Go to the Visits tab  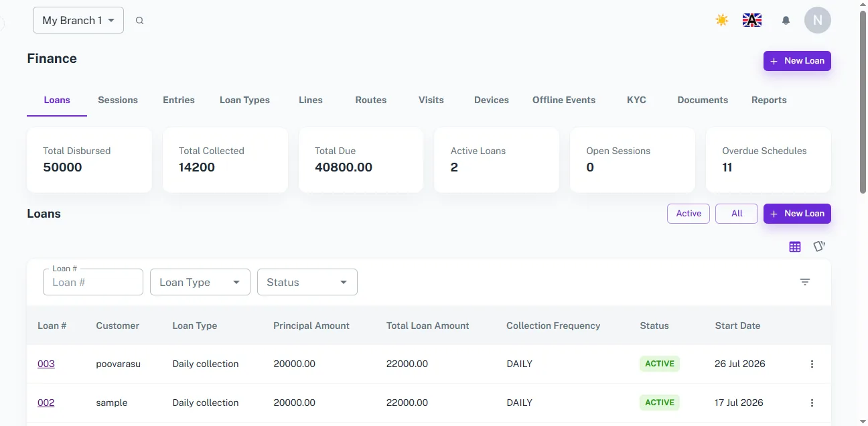click(431, 100)
